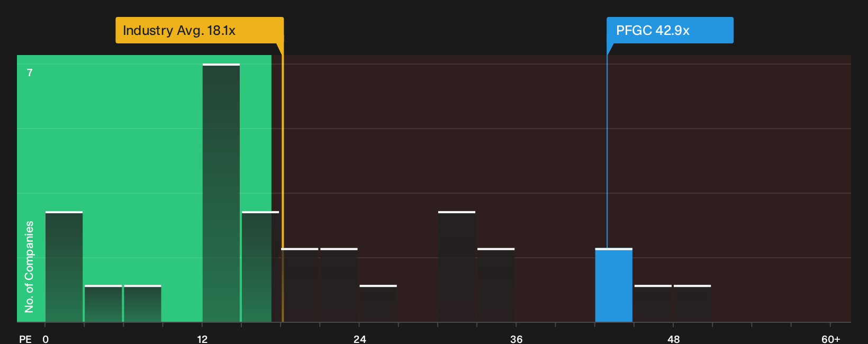Click axis label 60+

pos(830,339)
